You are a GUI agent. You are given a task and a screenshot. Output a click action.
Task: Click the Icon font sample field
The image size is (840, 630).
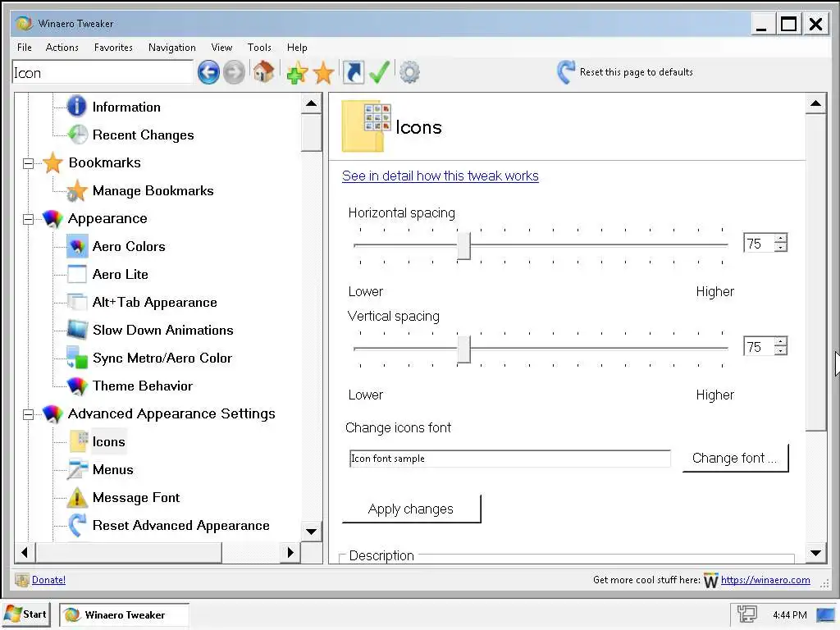point(509,459)
